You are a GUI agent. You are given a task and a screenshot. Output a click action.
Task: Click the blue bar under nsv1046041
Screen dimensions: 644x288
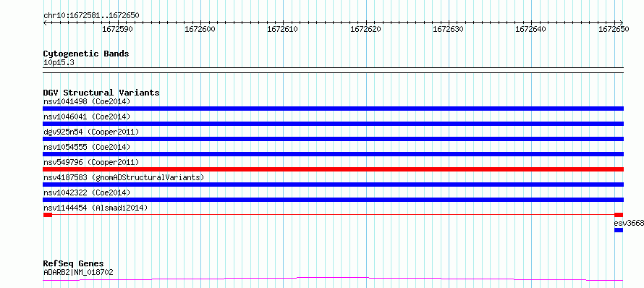[x=334, y=124]
